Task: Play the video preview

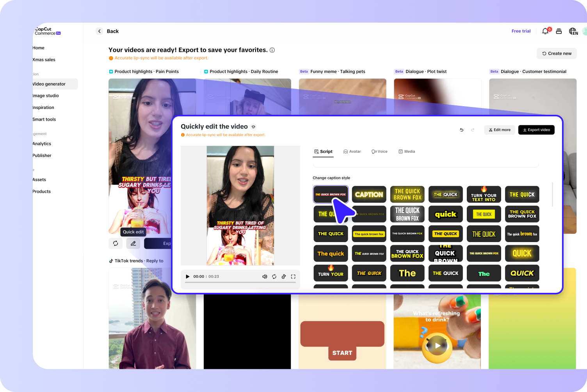Action: pyautogui.click(x=188, y=276)
